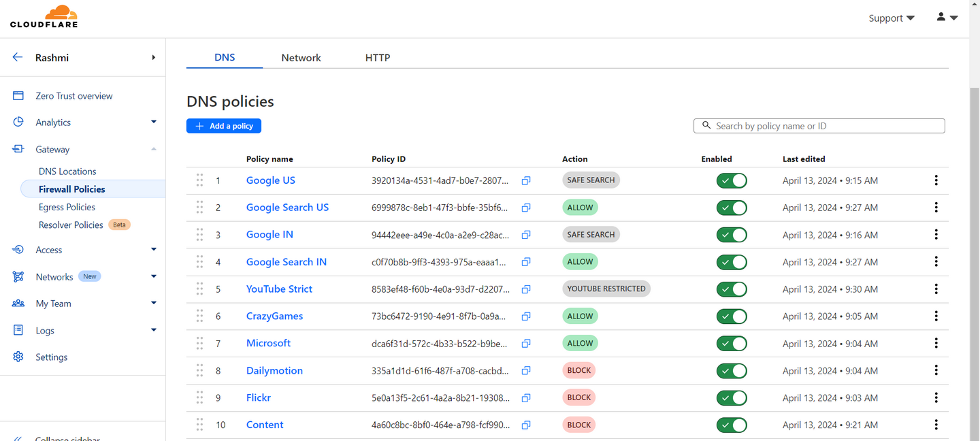Copy the Google US policy ID
The height and width of the screenshot is (441, 980).
pos(526,180)
